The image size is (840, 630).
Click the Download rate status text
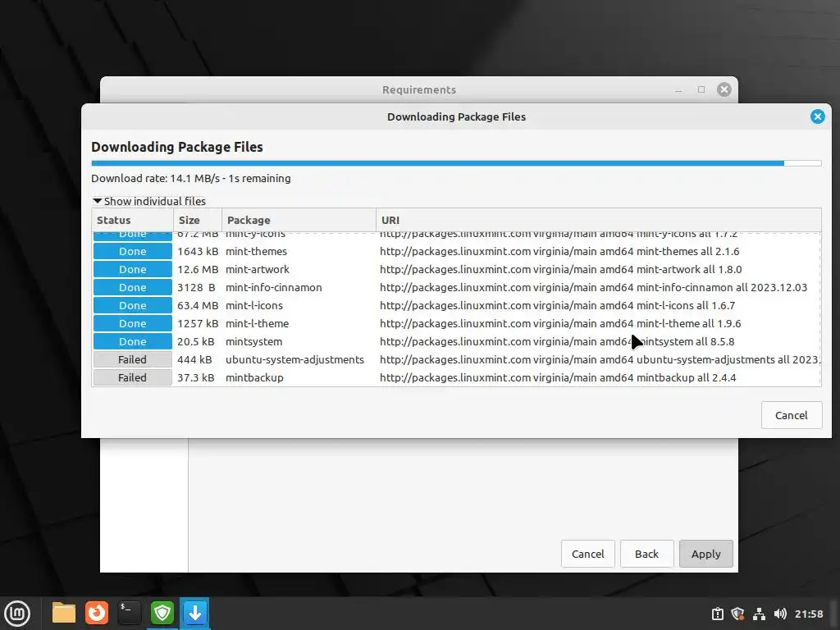coord(190,178)
